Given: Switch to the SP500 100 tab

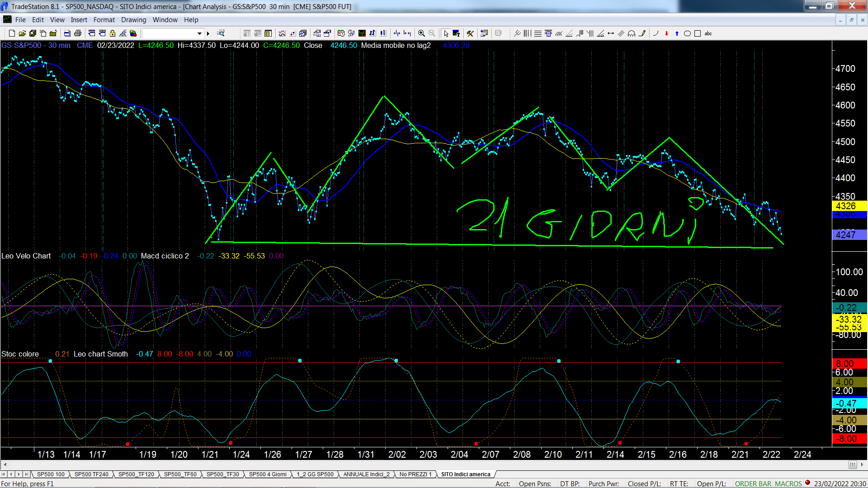Looking at the screenshot, I should pyautogui.click(x=51, y=474).
